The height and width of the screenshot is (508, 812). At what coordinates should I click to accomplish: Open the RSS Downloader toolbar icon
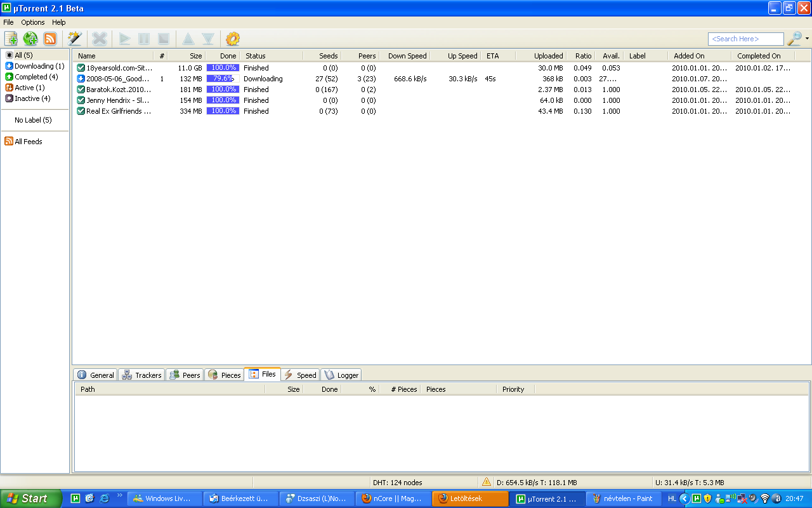coord(49,39)
